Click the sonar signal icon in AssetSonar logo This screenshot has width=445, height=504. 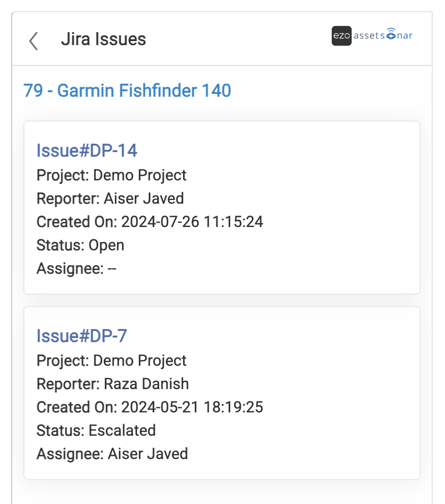pos(391,34)
